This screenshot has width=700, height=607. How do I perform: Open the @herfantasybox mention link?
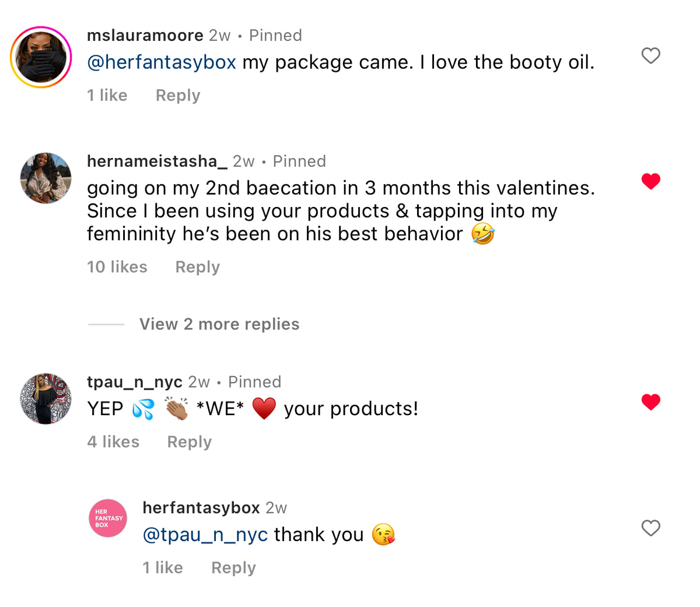point(162,62)
